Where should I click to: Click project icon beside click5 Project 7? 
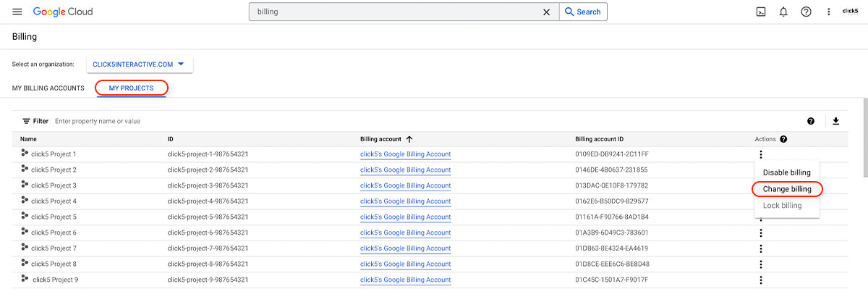tap(25, 248)
